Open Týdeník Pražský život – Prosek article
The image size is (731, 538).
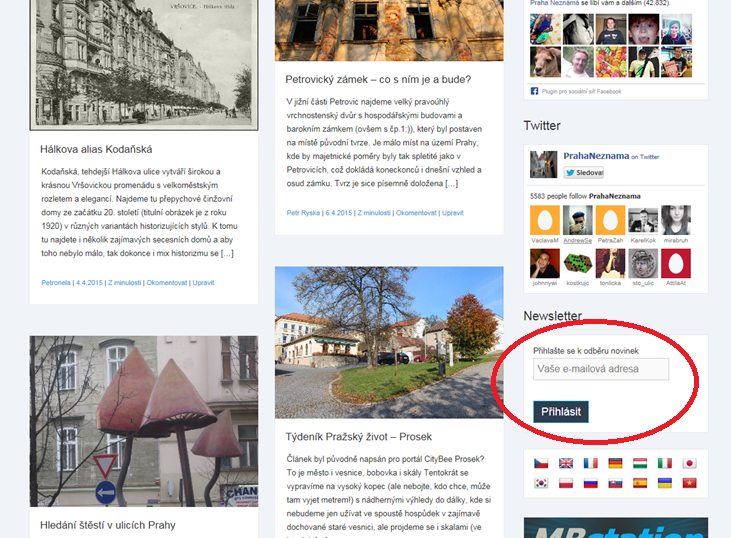[359, 437]
